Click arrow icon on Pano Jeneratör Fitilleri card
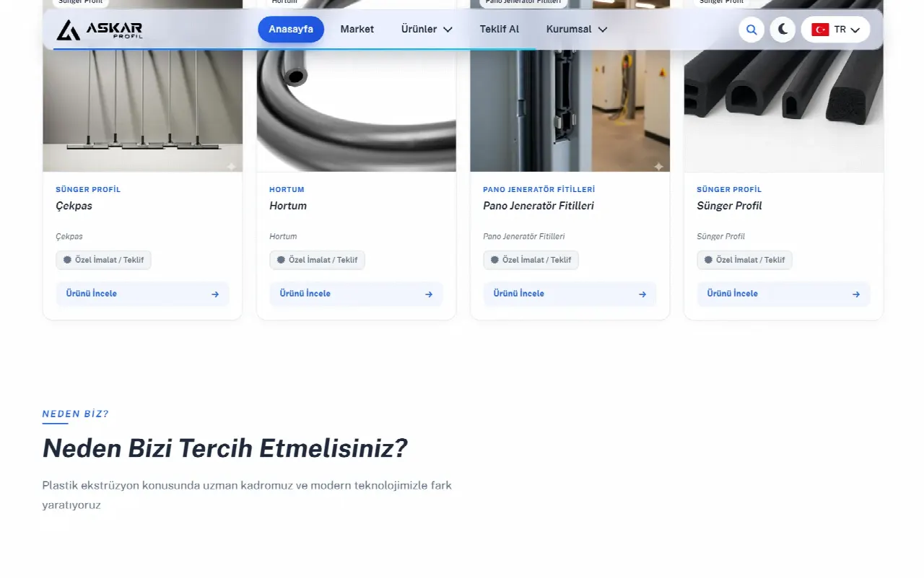 [x=642, y=295]
